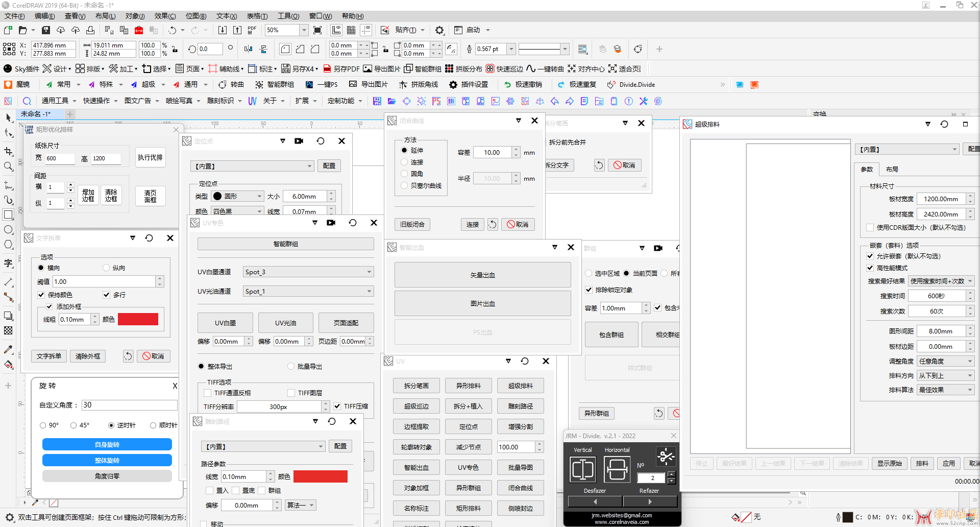Viewport: 980px width, 527px height.
Task: Open the 位图(B) menu
Action: click(x=196, y=16)
